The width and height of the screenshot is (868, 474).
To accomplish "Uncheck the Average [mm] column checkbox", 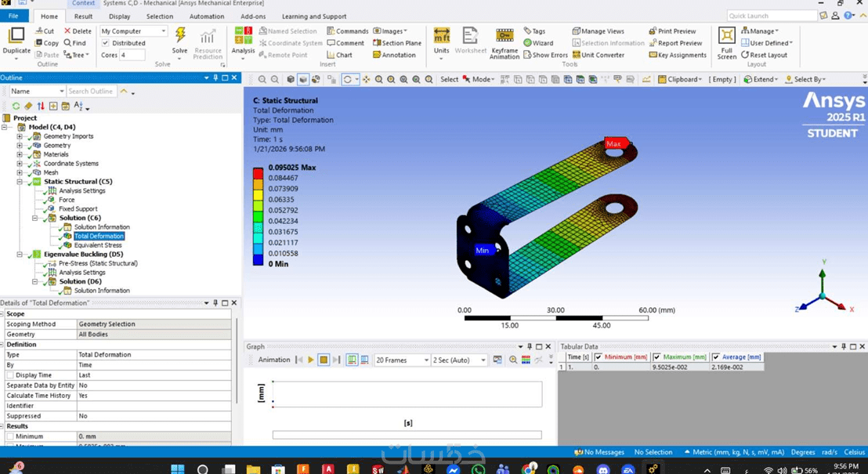I will 716,357.
